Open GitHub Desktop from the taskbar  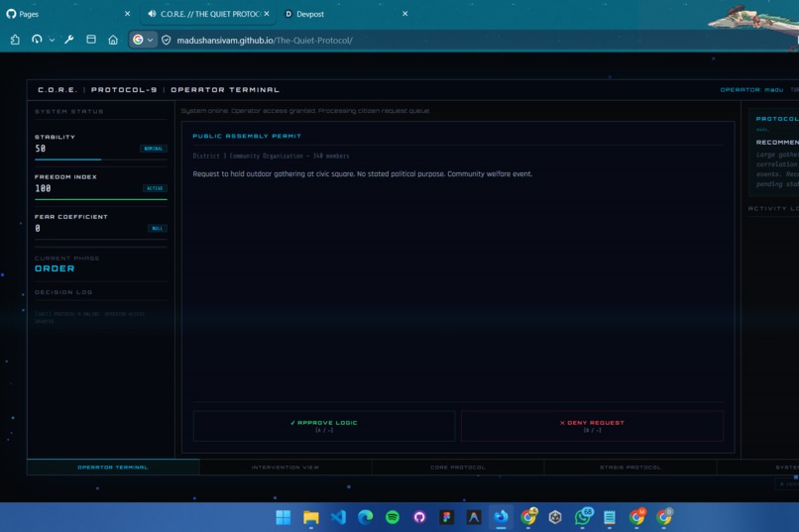pyautogui.click(x=419, y=517)
